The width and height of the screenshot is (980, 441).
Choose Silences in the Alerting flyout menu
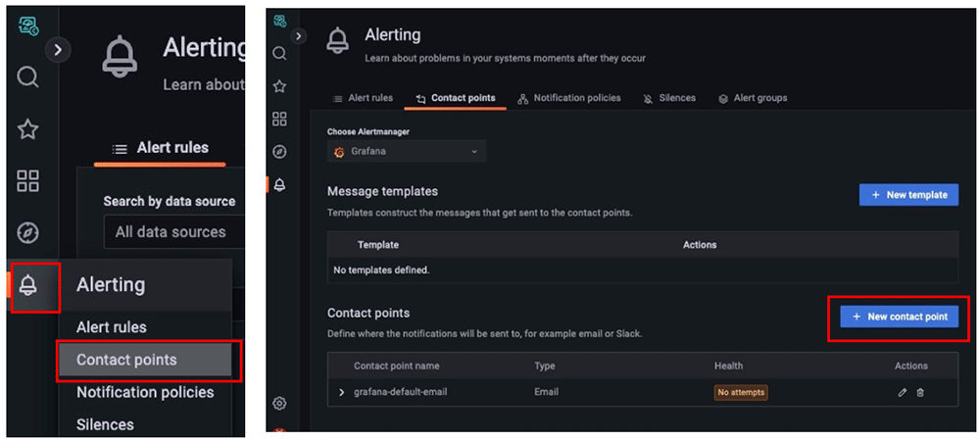(105, 424)
